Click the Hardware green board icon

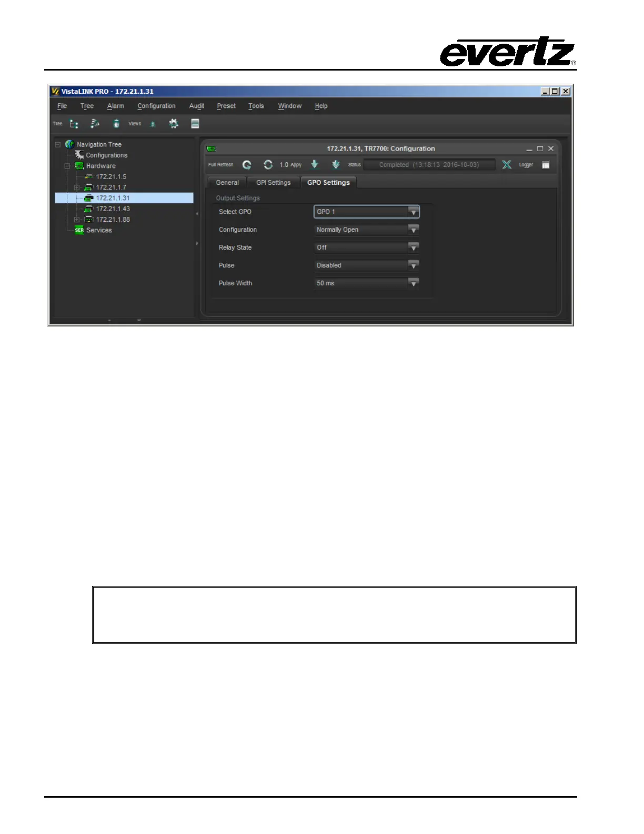(79, 166)
